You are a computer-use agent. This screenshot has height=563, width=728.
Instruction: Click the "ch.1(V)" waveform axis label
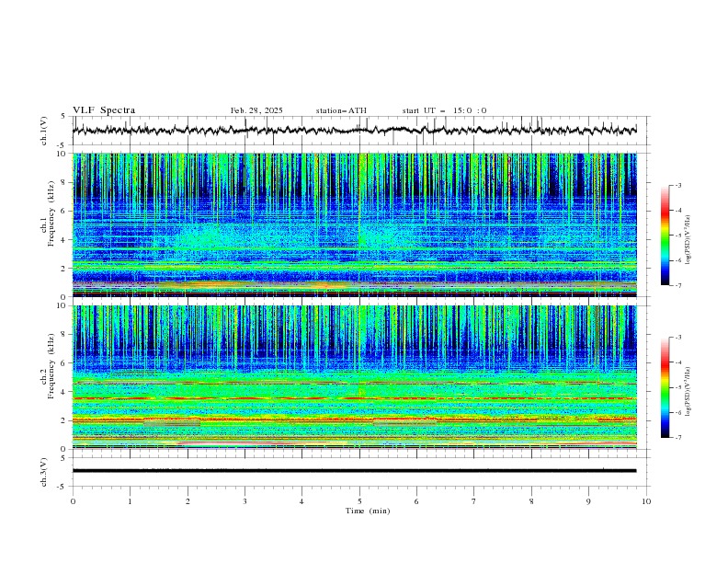pos(44,131)
